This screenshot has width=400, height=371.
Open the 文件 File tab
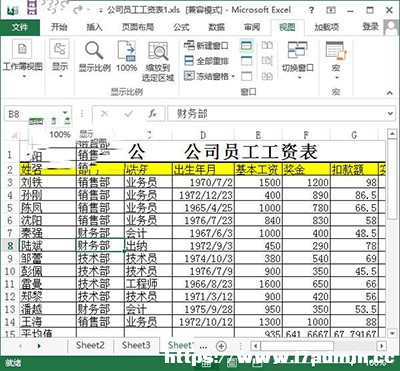click(x=20, y=27)
